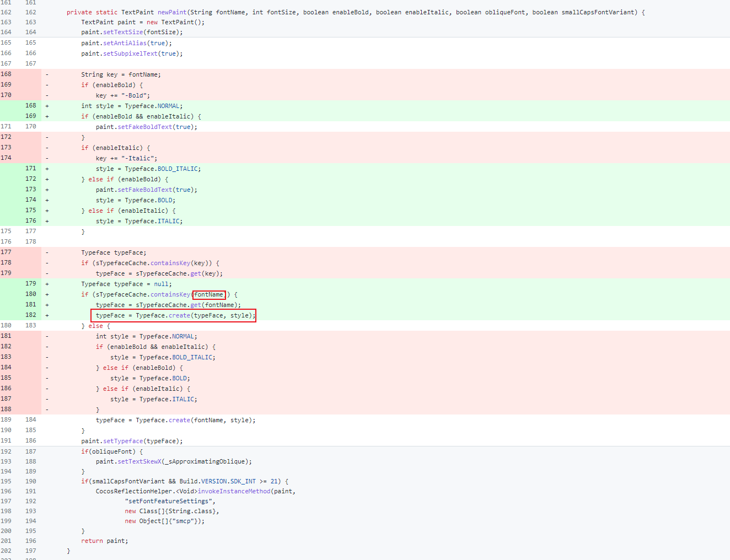Click the plus marker on added line 176
This screenshot has height=560, width=730.
click(x=47, y=221)
